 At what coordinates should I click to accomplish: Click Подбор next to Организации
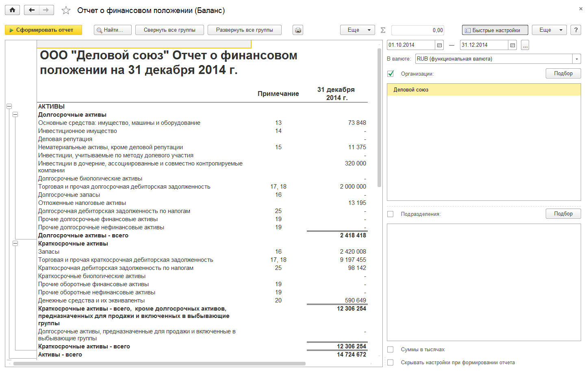coord(563,74)
